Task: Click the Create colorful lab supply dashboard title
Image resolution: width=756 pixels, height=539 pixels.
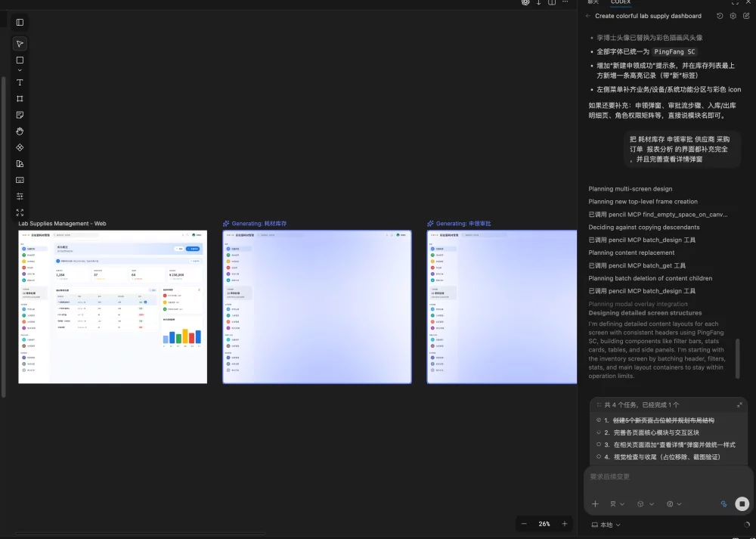Action: click(x=648, y=16)
